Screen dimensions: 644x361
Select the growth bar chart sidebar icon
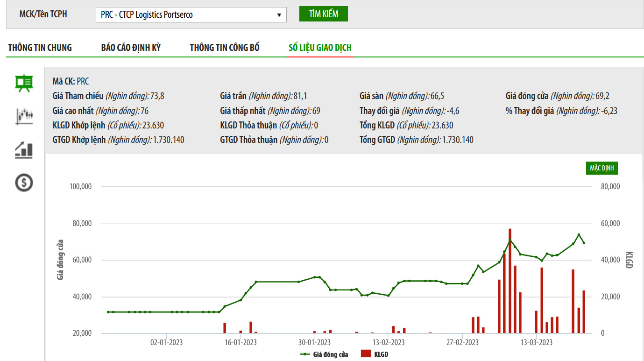[24, 149]
